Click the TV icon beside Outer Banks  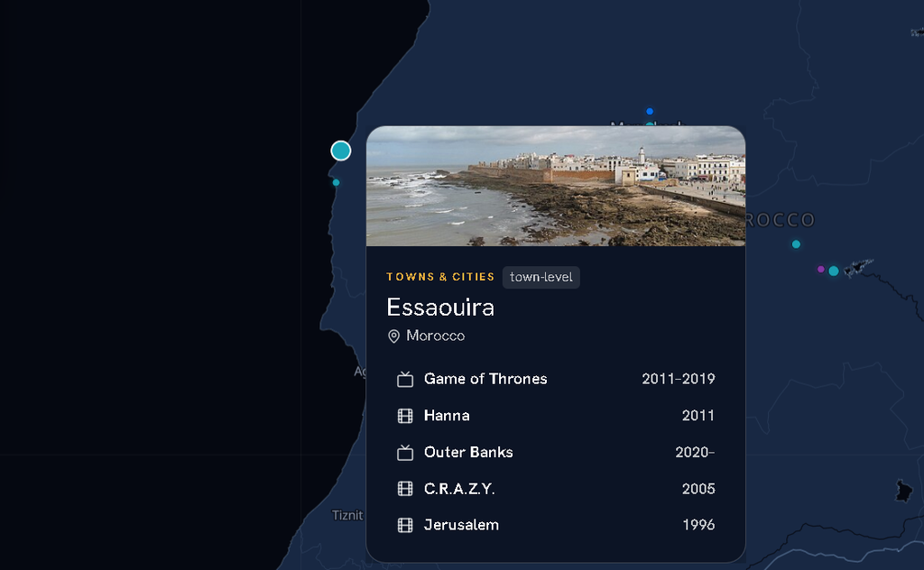[405, 452]
